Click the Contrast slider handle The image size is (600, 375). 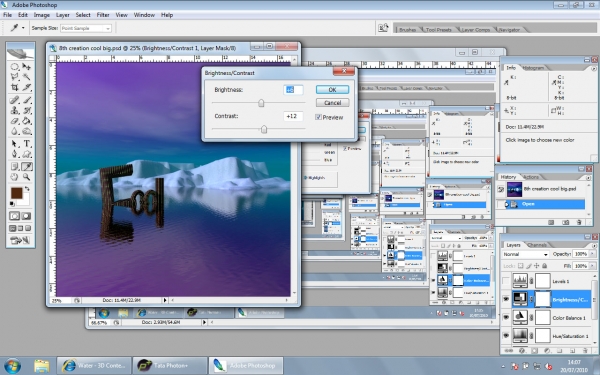coord(264,129)
